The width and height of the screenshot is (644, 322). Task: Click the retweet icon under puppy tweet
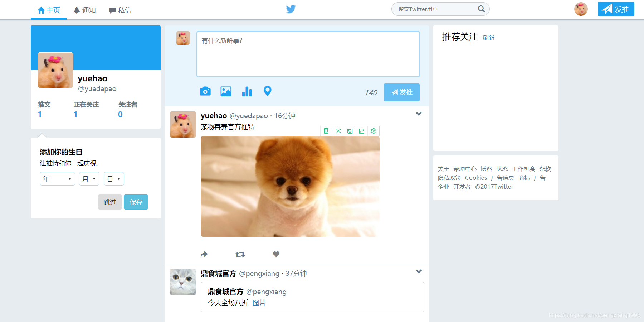[240, 254]
